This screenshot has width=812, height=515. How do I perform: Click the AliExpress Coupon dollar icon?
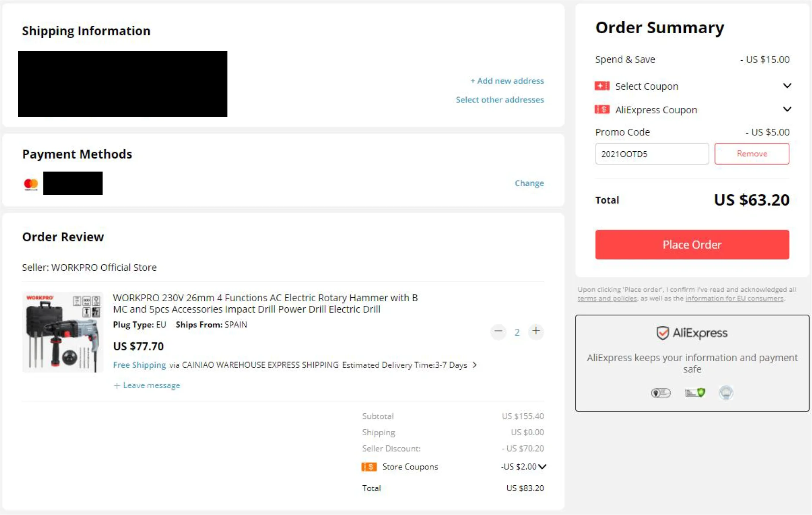point(602,109)
